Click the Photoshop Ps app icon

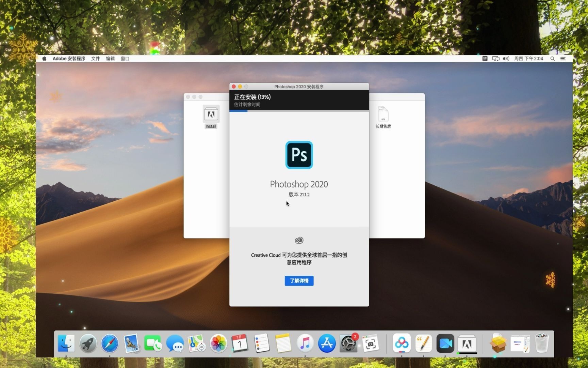coord(299,155)
